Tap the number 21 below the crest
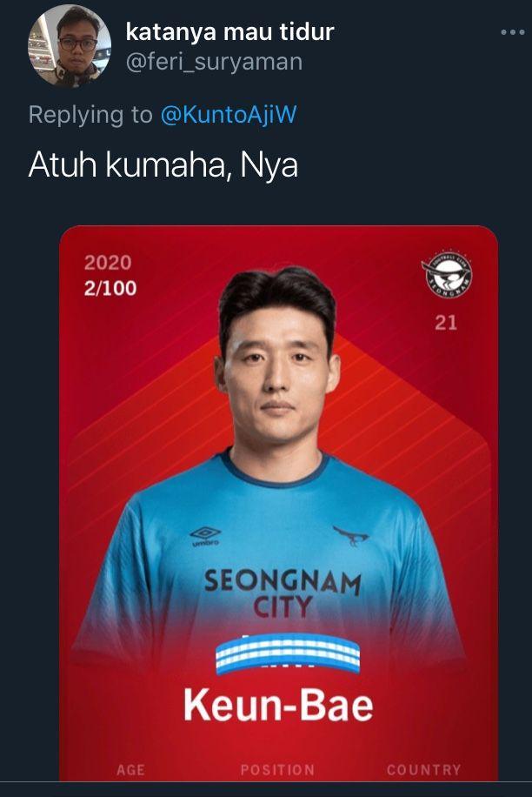This screenshot has height=797, width=532. point(446,323)
